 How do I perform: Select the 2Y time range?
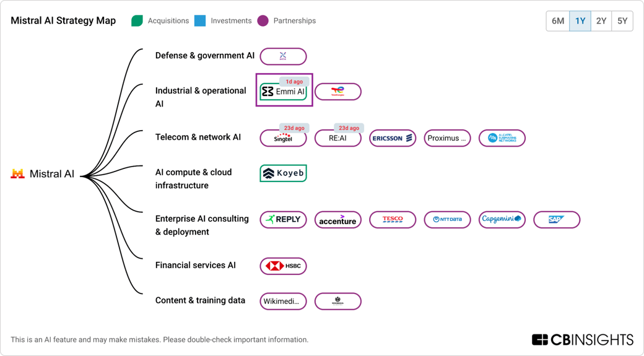601,21
